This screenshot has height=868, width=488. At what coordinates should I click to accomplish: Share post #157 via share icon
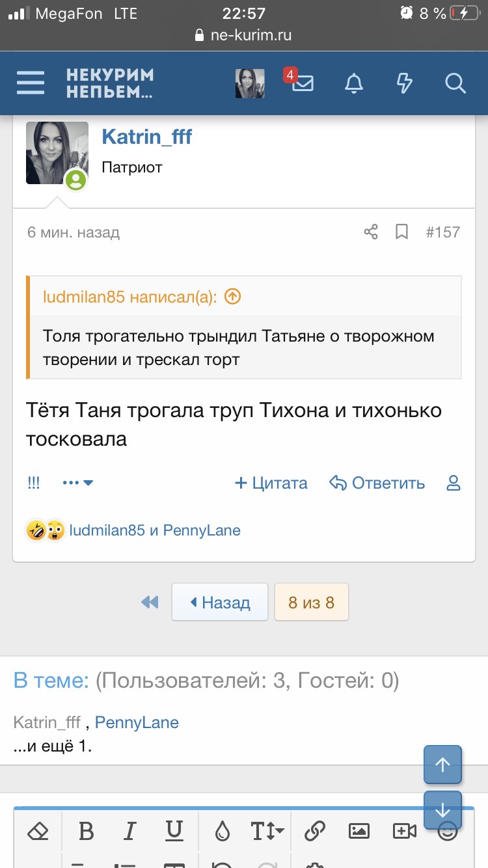371,232
